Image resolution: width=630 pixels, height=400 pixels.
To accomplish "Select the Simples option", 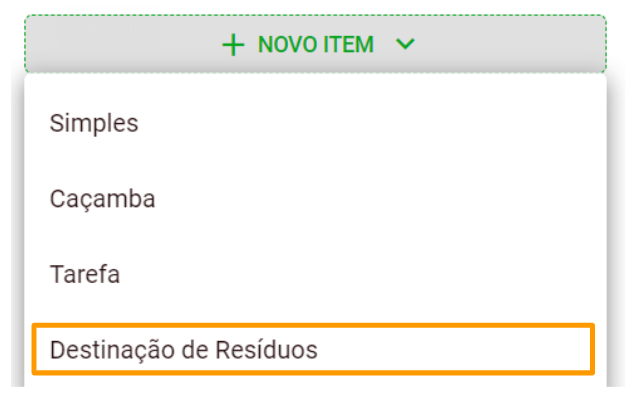I will (x=94, y=123).
